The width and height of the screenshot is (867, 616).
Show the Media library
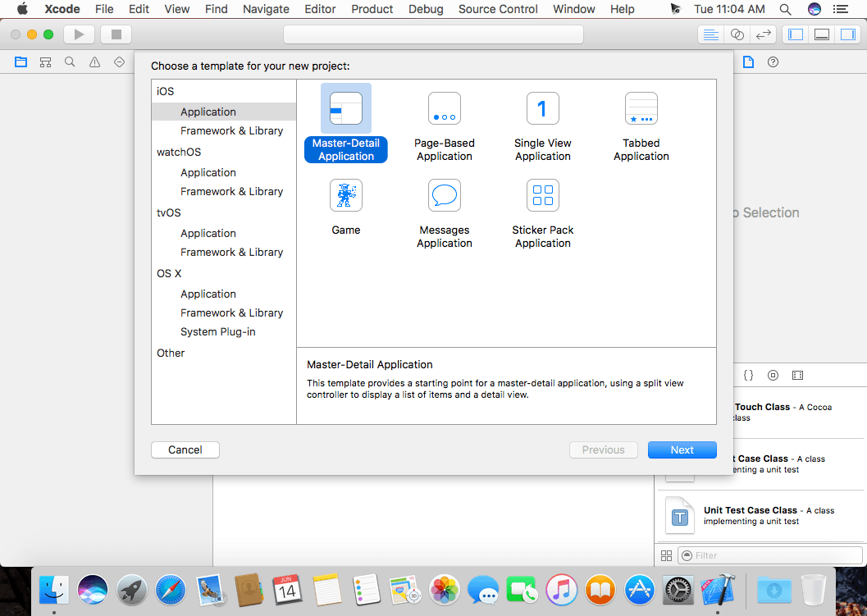pyautogui.click(x=797, y=376)
